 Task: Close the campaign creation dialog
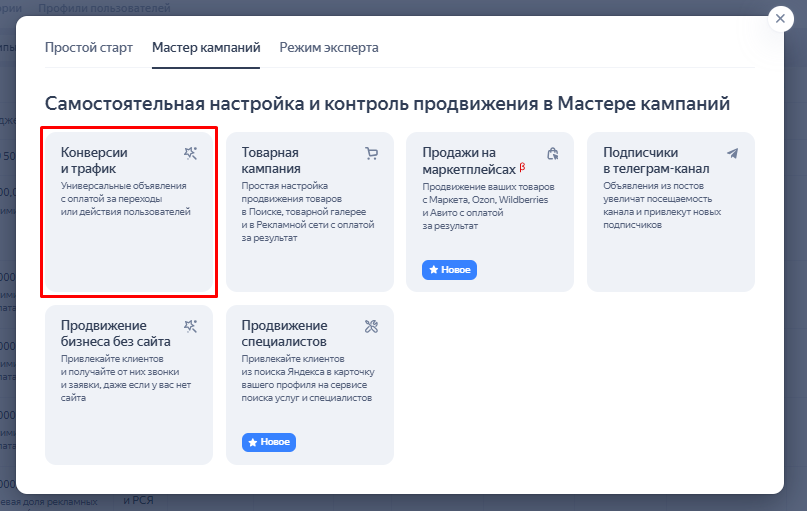(x=780, y=19)
